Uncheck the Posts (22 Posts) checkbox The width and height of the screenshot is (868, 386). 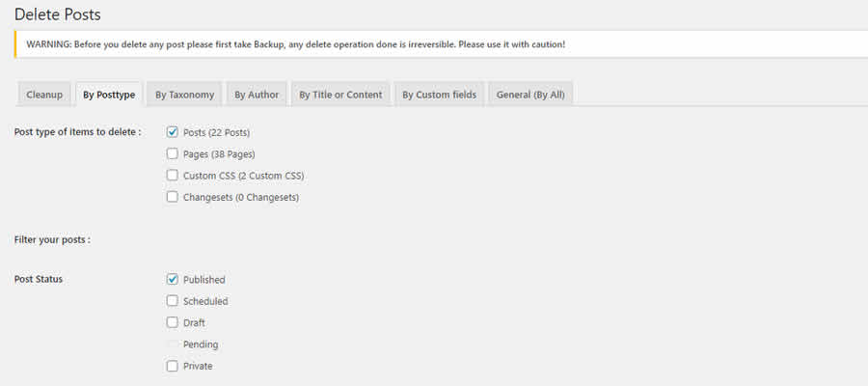pyautogui.click(x=173, y=132)
